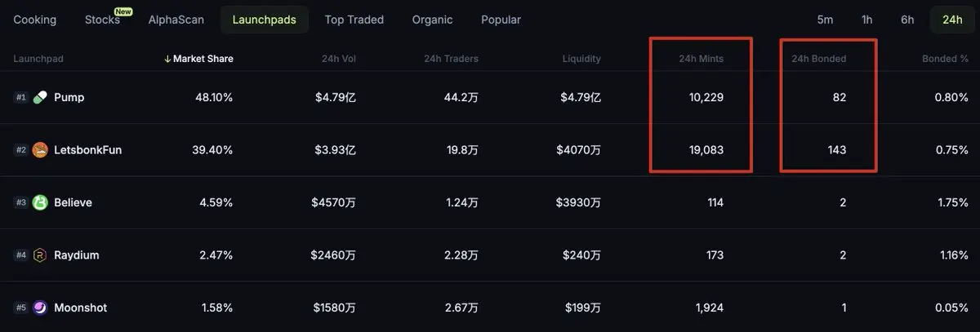980x332 pixels.
Task: Sort by Market Share column header
Action: 198,59
